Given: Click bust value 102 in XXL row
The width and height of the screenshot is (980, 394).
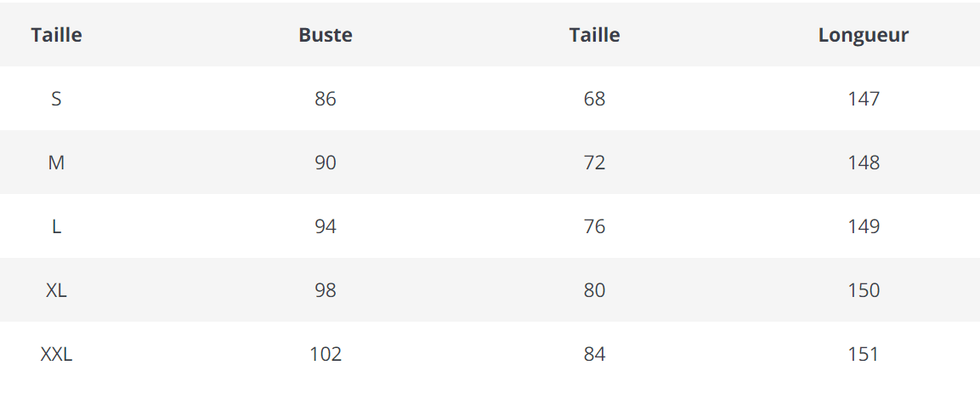Looking at the screenshot, I should point(326,354).
